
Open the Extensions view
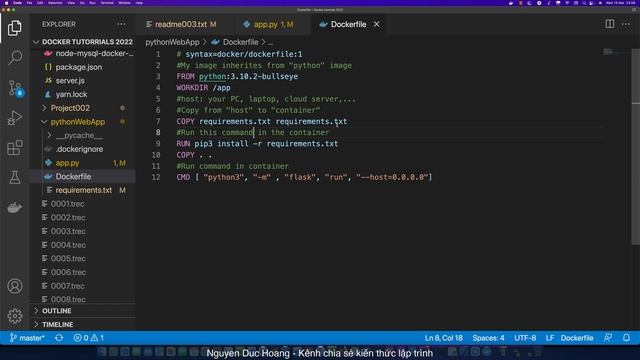[15, 147]
